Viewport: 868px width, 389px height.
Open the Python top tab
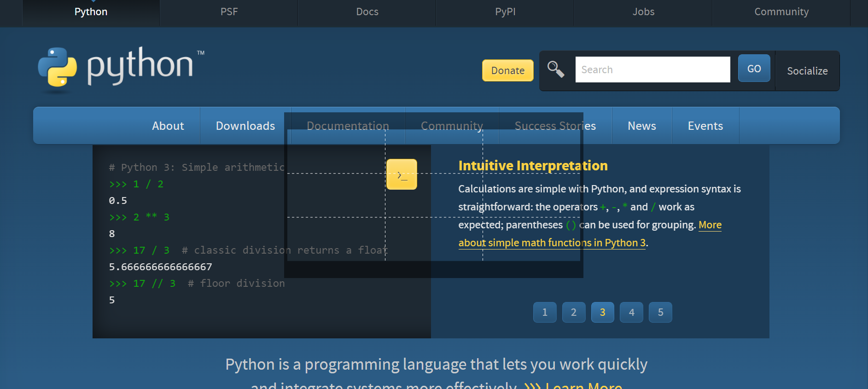(x=91, y=12)
